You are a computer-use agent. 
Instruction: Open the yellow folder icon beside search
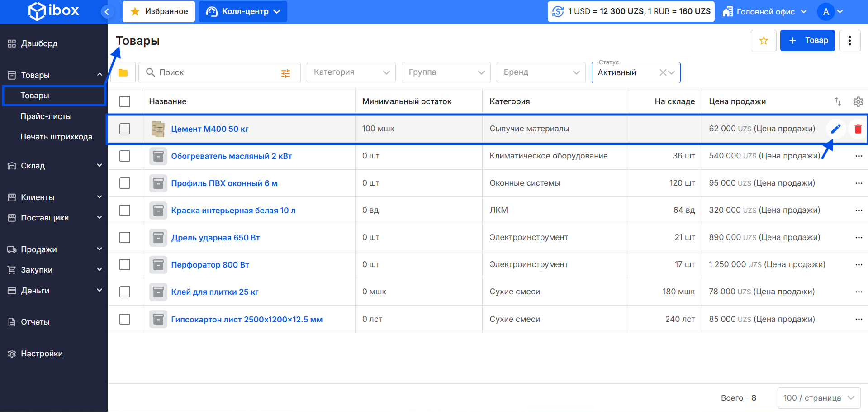click(123, 73)
